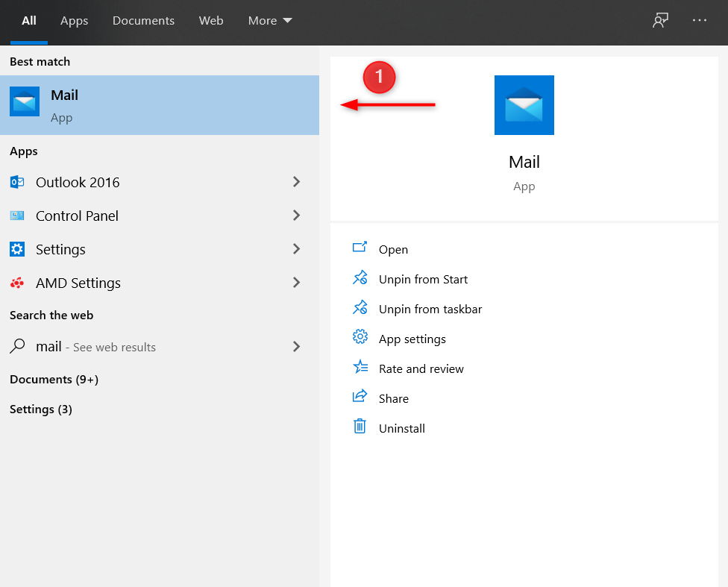Expand mail web results chevron
Screen dimensions: 728x587
click(x=296, y=346)
